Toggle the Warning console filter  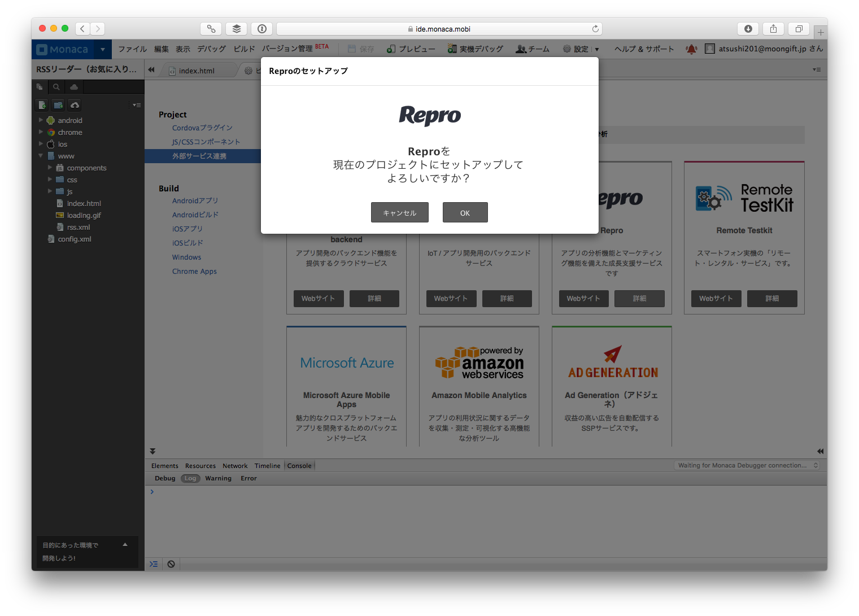coord(218,478)
